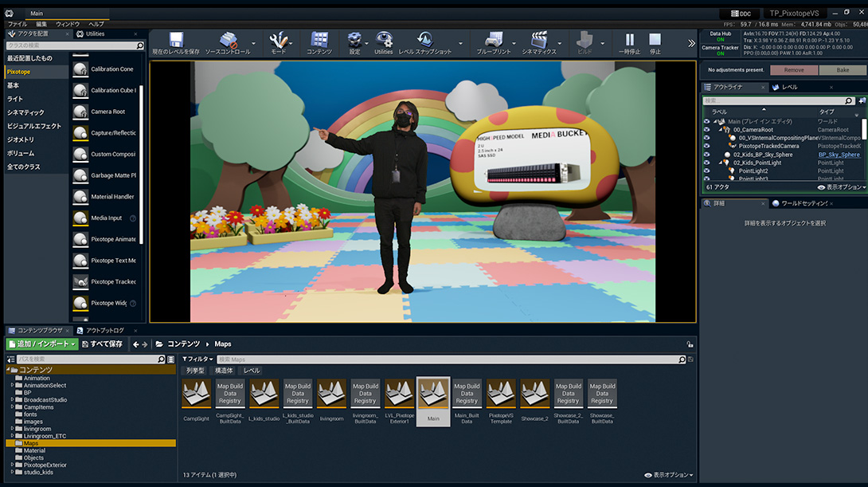Toggle visibility of the Main world row

click(706, 121)
